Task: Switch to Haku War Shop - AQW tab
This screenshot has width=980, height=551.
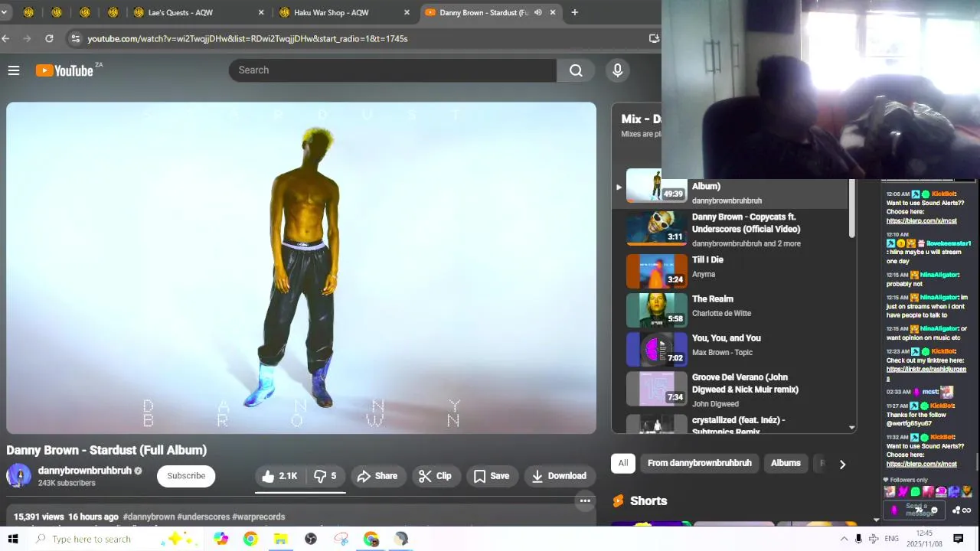Action: (x=343, y=12)
